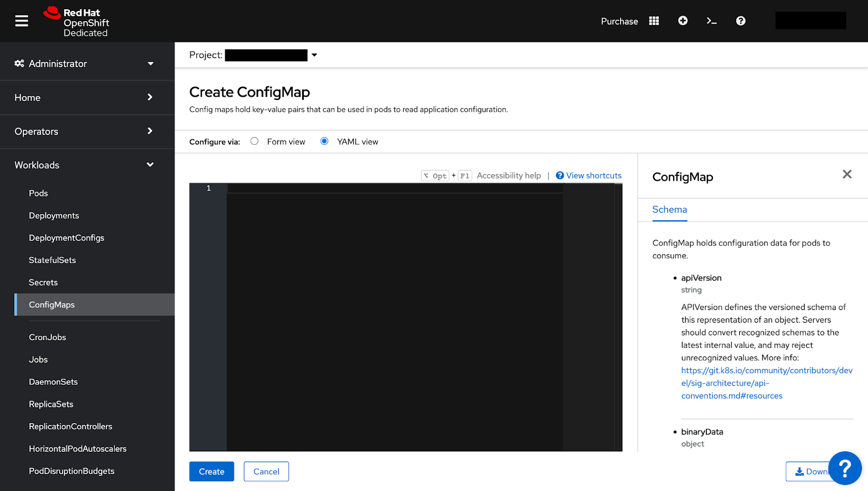
Task: Navigate to PodDisruptionBudgets
Action: click(72, 470)
